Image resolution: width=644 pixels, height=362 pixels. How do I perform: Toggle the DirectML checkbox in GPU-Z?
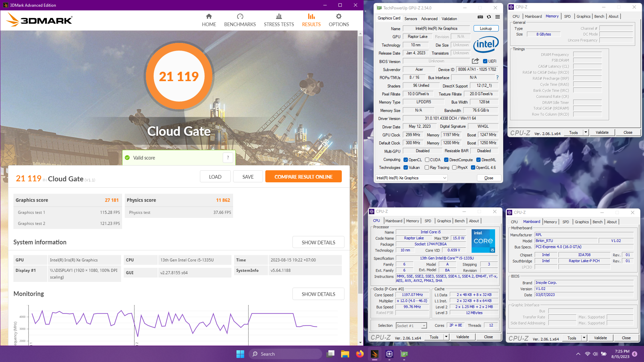[x=478, y=160]
